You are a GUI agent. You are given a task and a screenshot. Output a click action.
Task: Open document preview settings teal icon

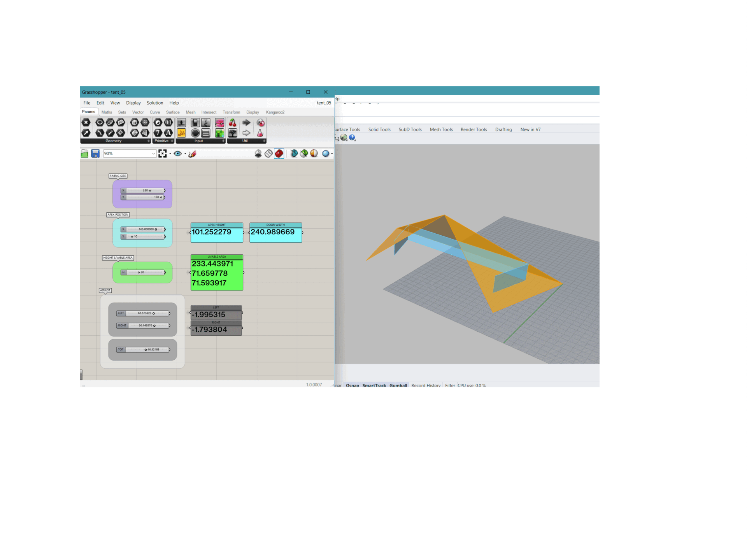294,154
